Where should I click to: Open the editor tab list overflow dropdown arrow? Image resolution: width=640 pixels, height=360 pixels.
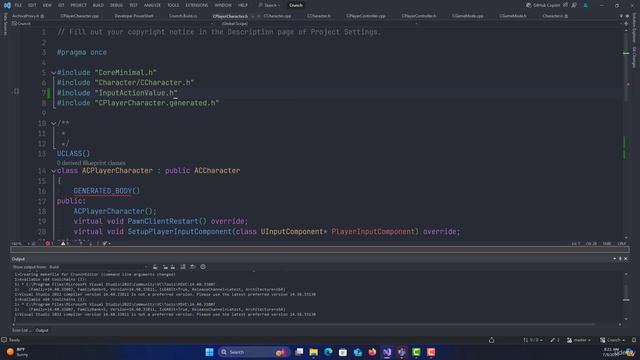coord(621,16)
